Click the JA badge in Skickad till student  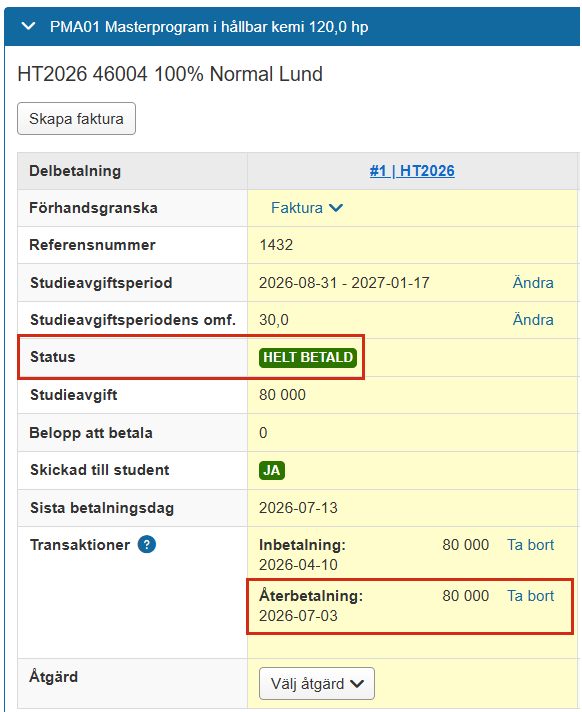[x=271, y=470]
